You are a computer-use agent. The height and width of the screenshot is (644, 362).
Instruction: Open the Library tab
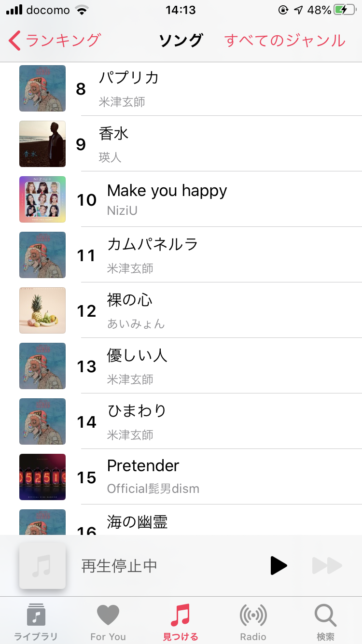point(36,621)
